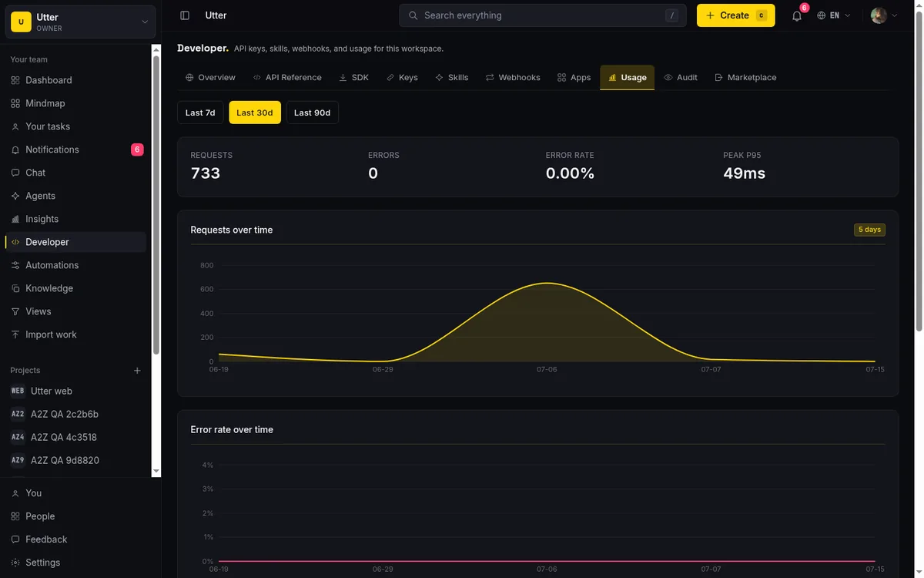Open the Utter web project
924x578 pixels.
coord(75,391)
